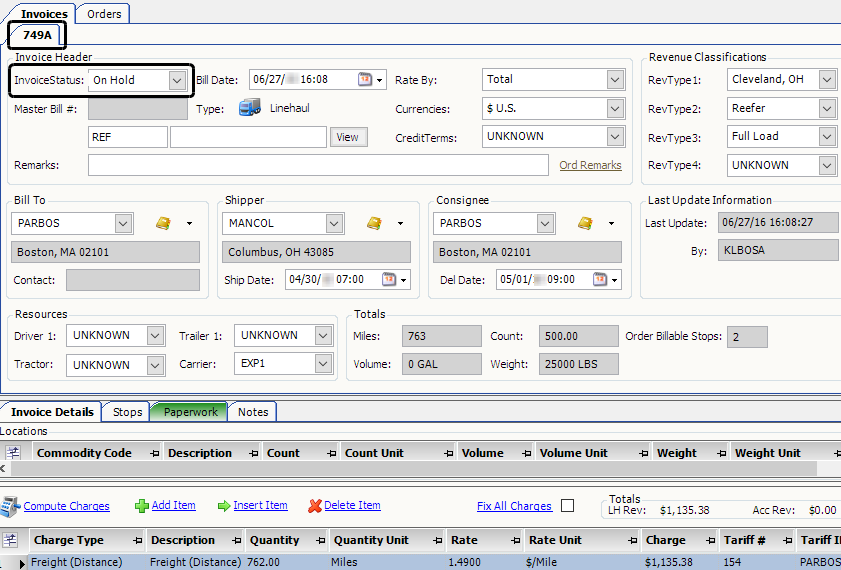This screenshot has height=570, width=841.
Task: Pin the Tariff # column
Action: point(787,541)
